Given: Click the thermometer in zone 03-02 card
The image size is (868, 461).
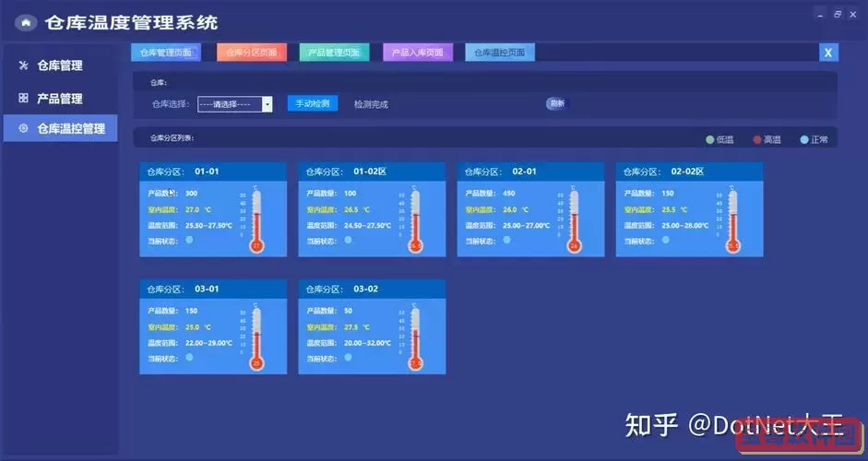Looking at the screenshot, I should tap(415, 338).
